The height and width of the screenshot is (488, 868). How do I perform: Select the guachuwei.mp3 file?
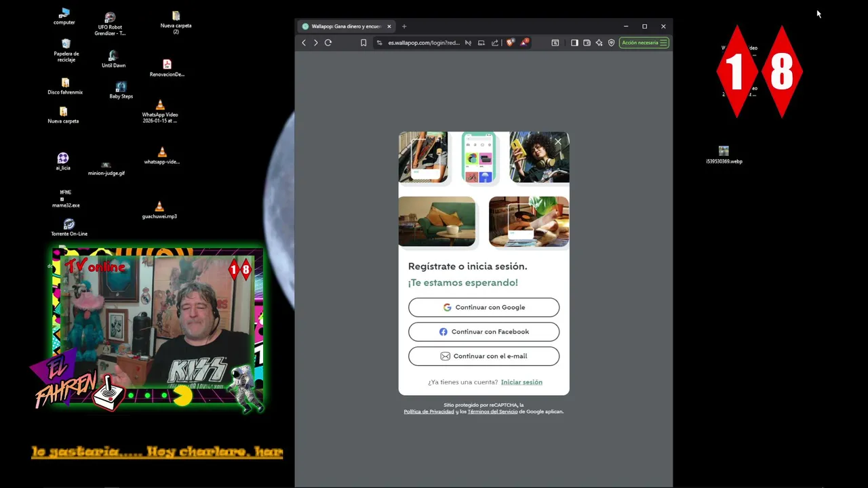(x=159, y=210)
